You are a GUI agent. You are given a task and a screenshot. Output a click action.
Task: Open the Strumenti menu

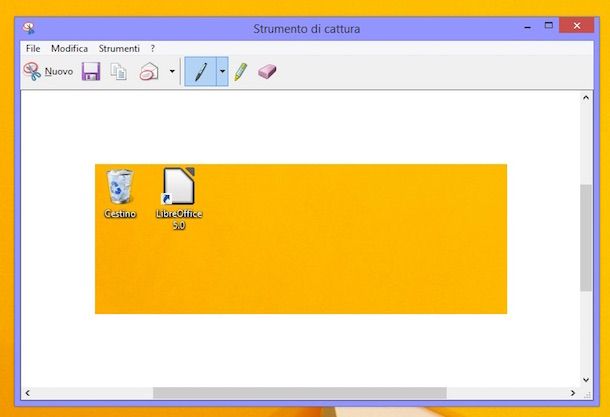click(118, 48)
